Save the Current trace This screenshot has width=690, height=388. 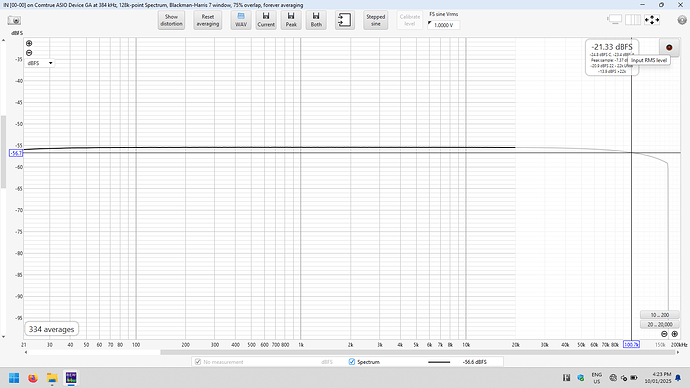[266, 20]
